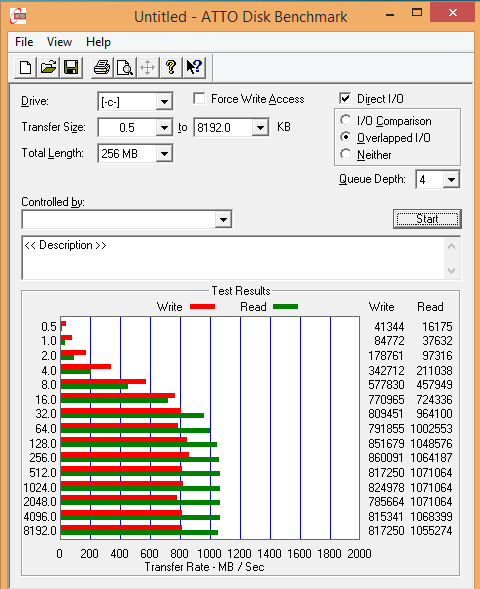Print results with the printer icon
The width and height of the screenshot is (480, 589).
coord(102,68)
